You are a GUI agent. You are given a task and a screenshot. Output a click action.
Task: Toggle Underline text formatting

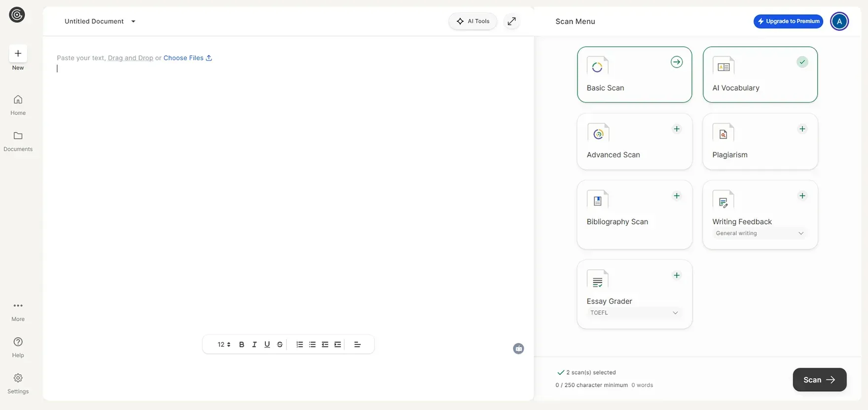(x=267, y=344)
